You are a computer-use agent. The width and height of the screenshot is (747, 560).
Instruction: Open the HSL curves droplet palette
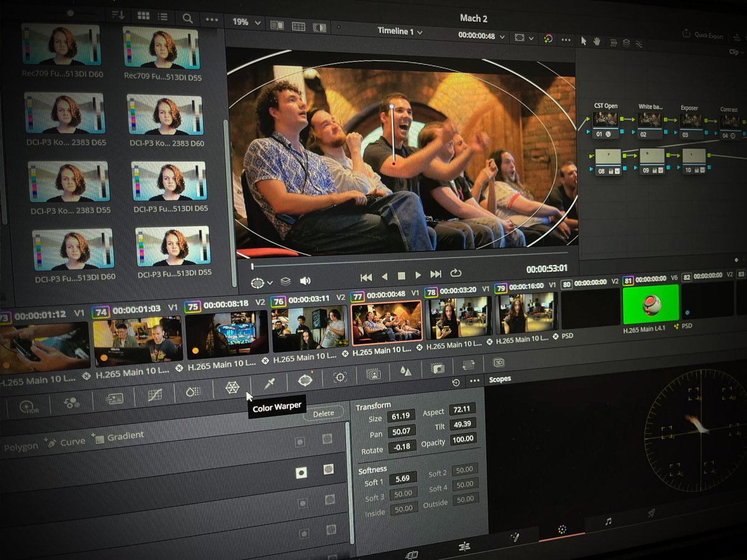[194, 391]
